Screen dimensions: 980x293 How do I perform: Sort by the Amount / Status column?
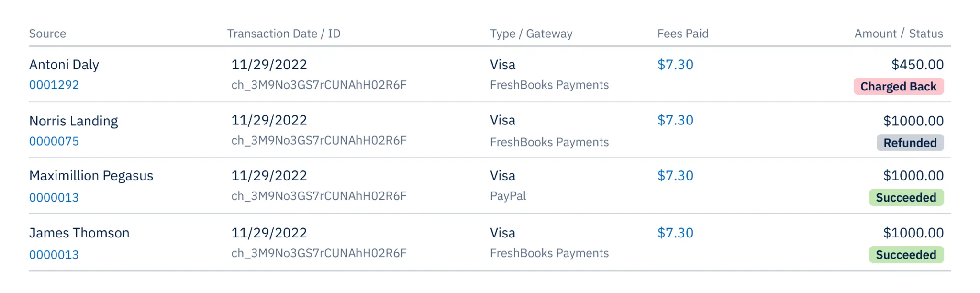pos(898,34)
